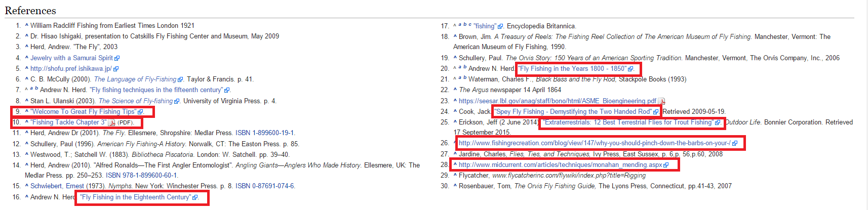
Task: Open The Language of Fly-Fishing link
Action: (135, 79)
